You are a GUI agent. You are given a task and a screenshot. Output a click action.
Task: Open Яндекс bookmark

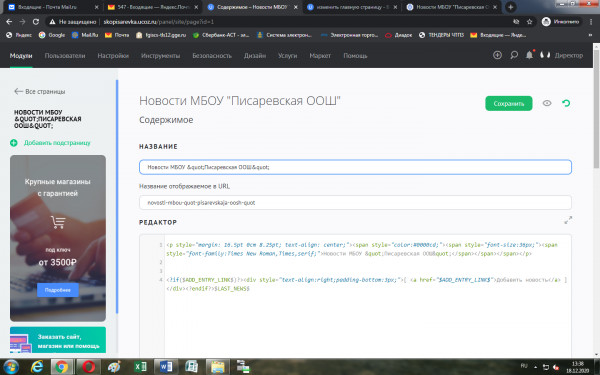19,35
